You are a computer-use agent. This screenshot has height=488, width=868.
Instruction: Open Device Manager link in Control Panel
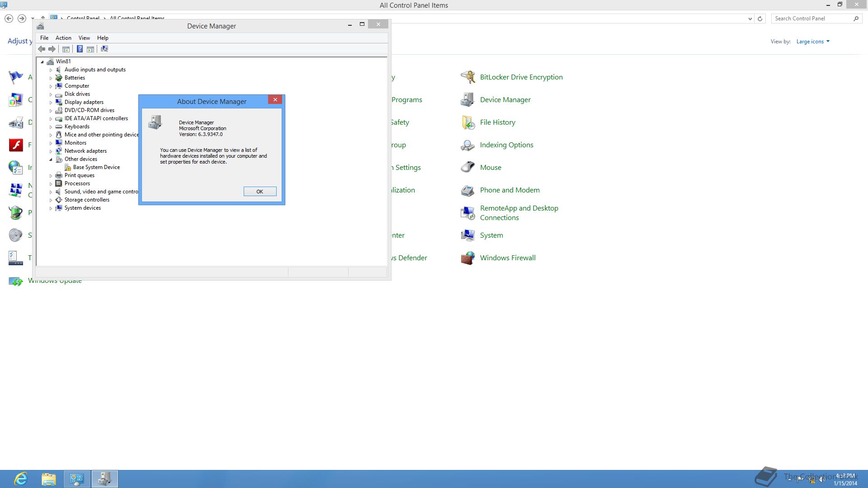505,100
